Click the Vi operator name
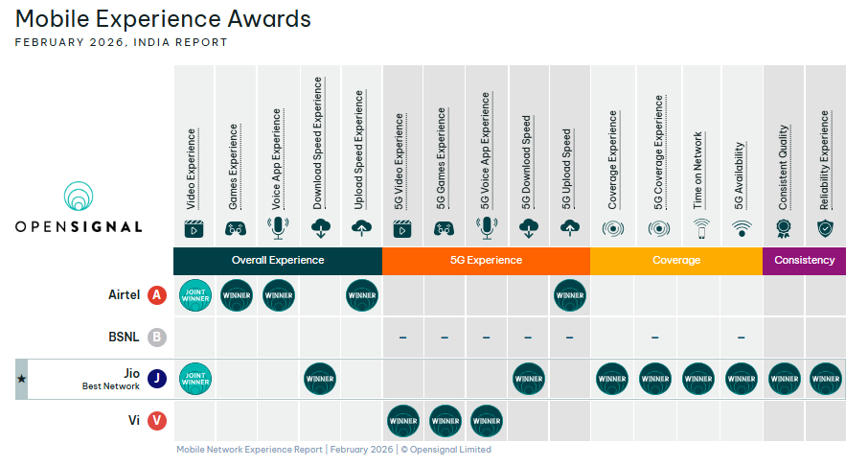The width and height of the screenshot is (868, 466). [134, 421]
